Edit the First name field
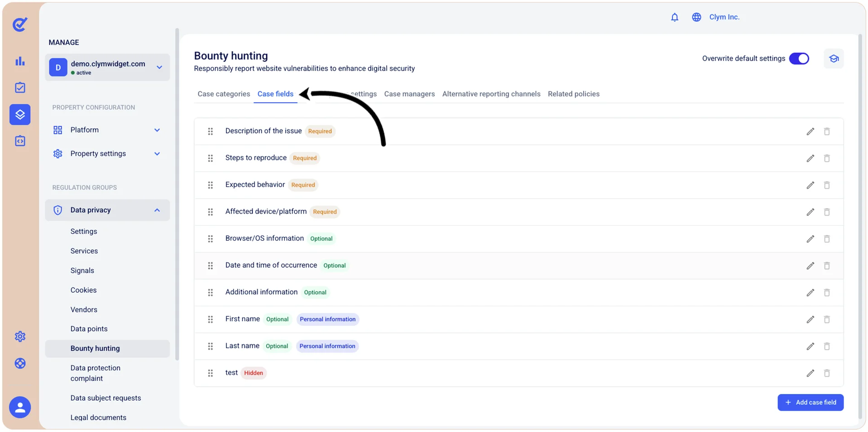 click(810, 319)
